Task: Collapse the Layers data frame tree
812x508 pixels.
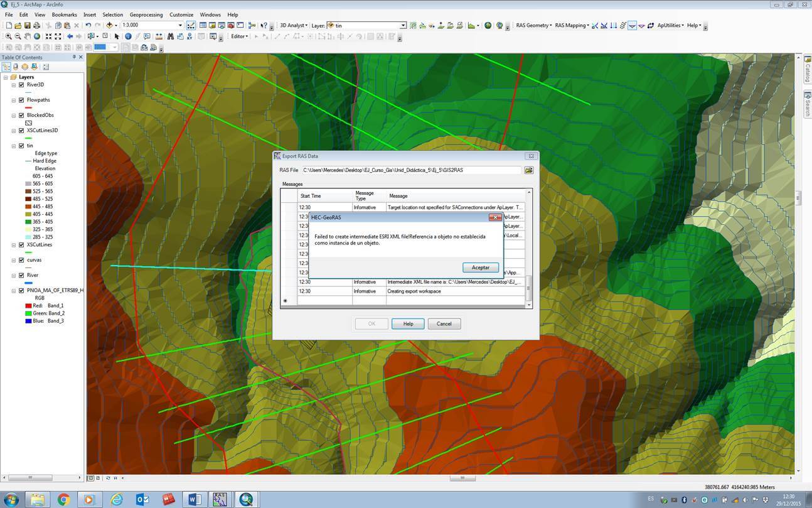Action: pyautogui.click(x=6, y=77)
